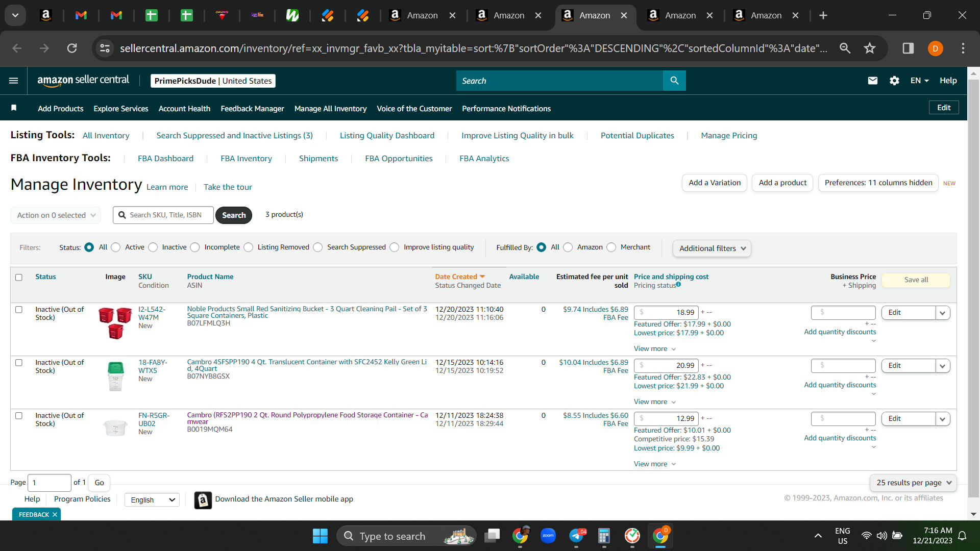Open the Chrome three-dot menu
The width and height of the screenshot is (980, 551).
[x=963, y=48]
